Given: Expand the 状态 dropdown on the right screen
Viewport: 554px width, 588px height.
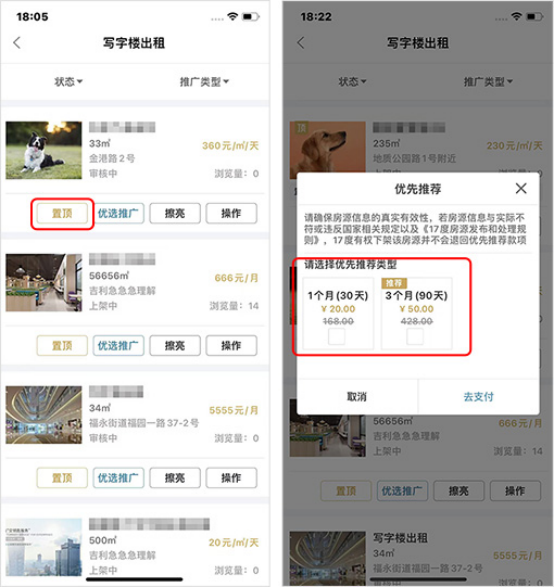Looking at the screenshot, I should (352, 81).
